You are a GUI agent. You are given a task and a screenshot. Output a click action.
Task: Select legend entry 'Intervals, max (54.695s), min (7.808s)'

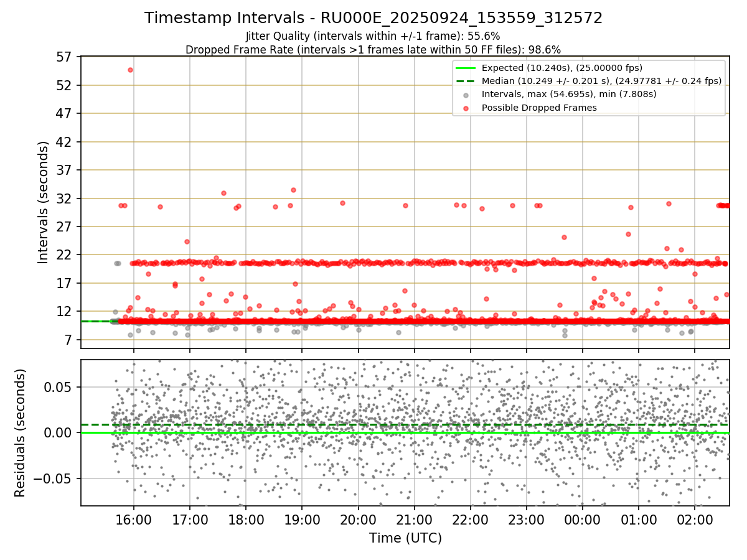569,94
